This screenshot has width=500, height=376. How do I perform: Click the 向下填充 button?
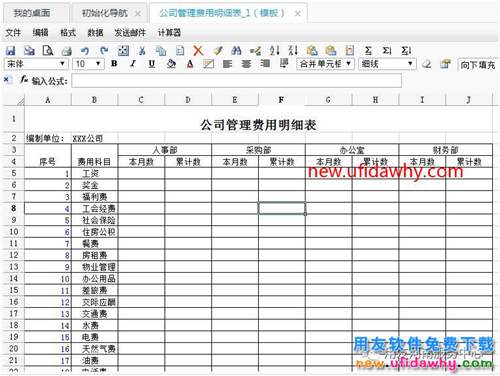(x=477, y=65)
